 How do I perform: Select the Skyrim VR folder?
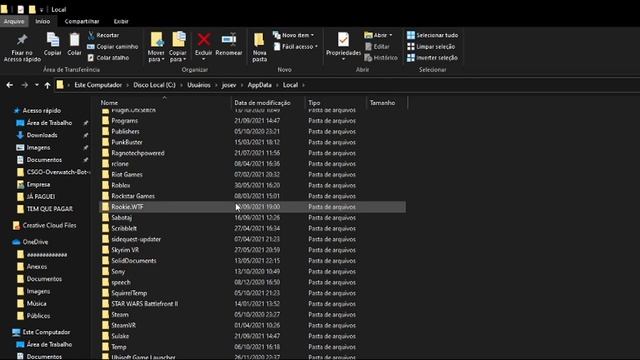125,250
